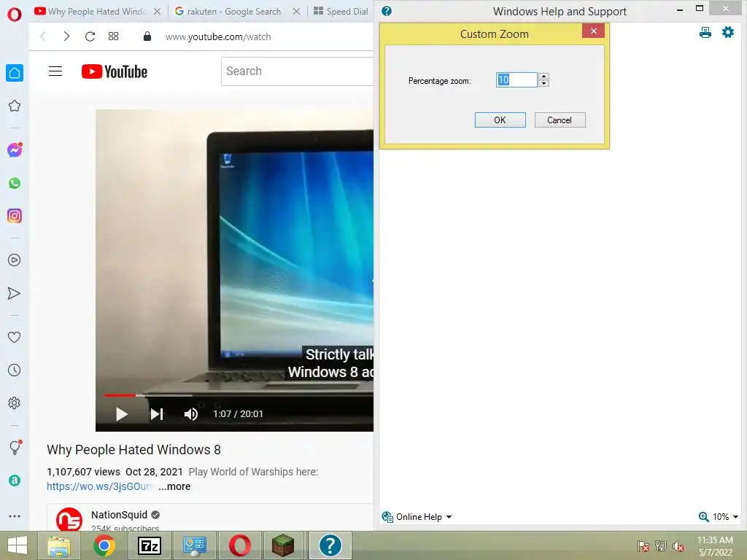Open Messenger in Opera sidebar

coord(15,150)
